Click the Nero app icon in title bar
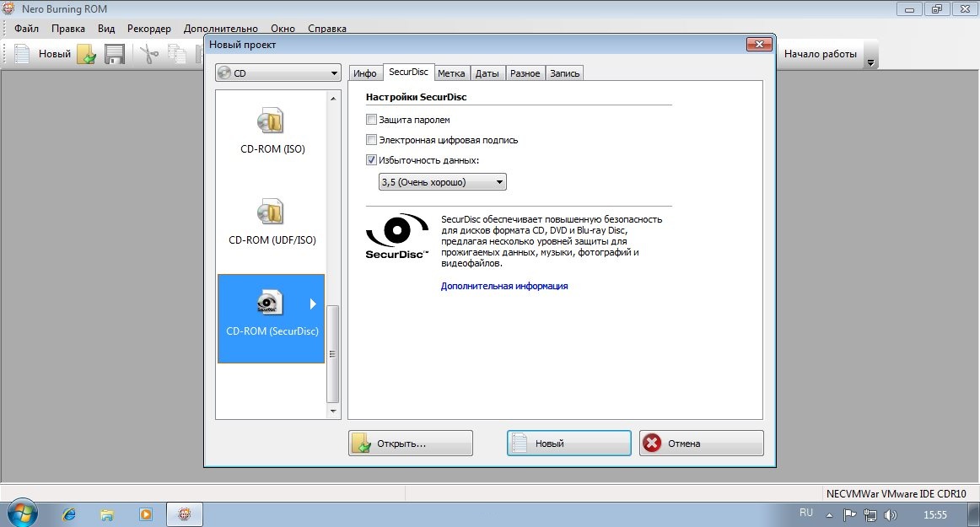 (8, 8)
